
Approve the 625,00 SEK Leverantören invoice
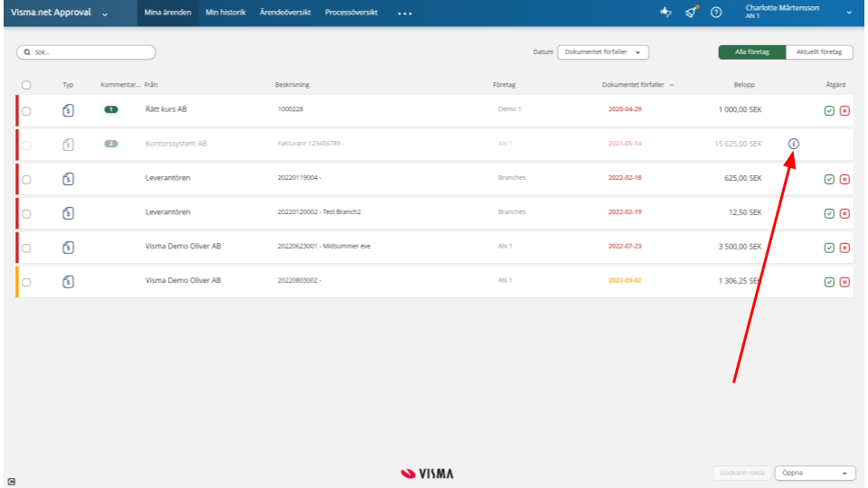click(x=829, y=179)
